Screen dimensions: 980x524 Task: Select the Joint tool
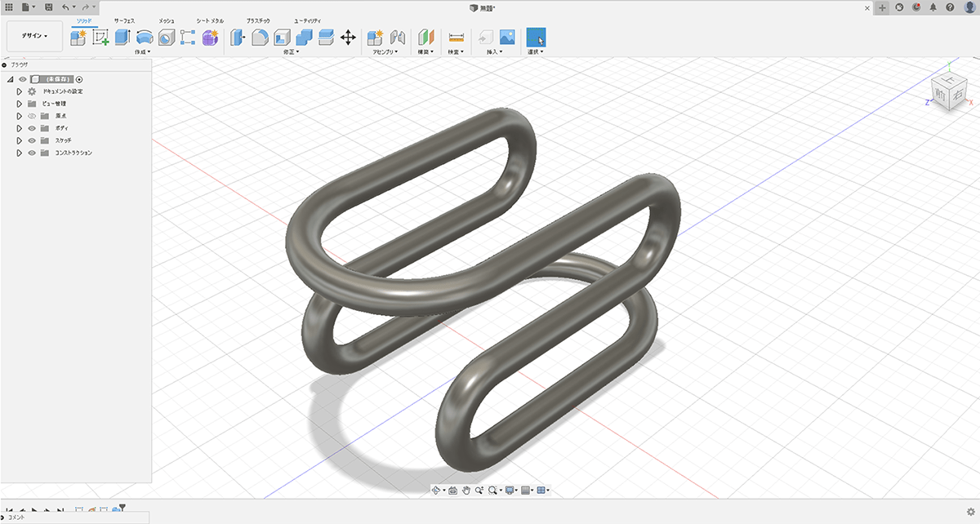pos(398,37)
